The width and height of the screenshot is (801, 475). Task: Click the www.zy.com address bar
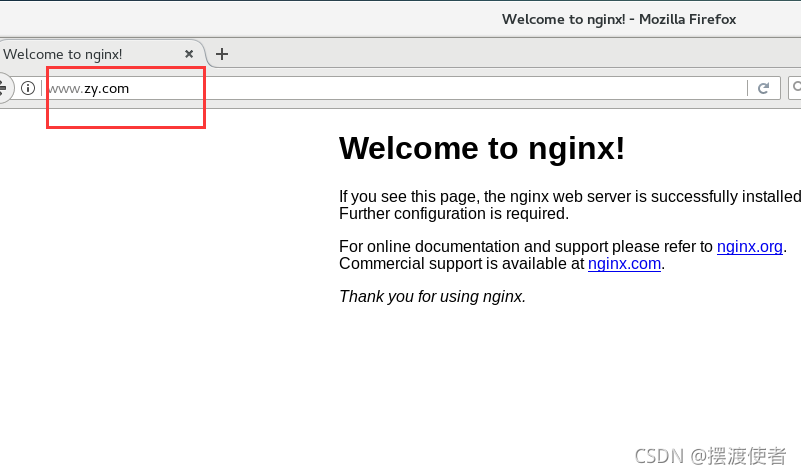point(393,88)
